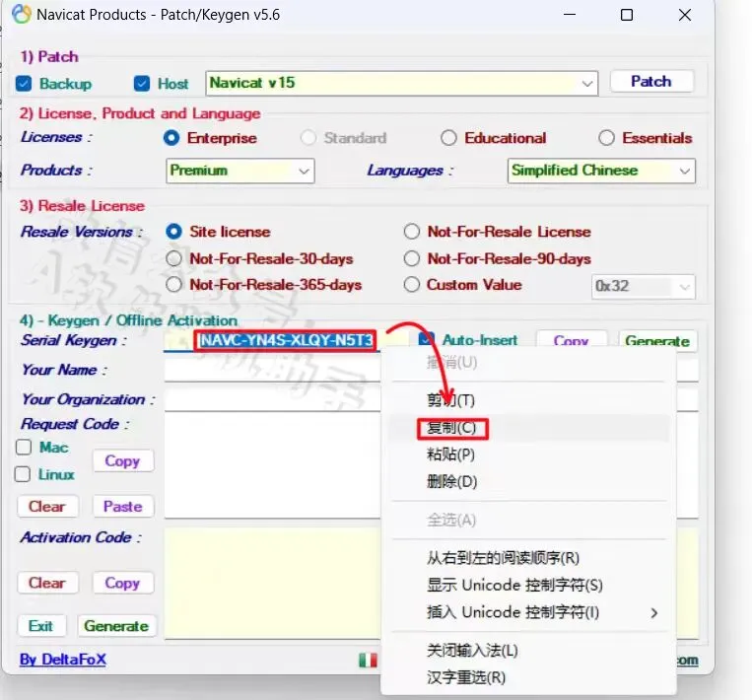This screenshot has height=700, width=752.
Task: Click Clear button under Request Code
Action: [x=47, y=507]
